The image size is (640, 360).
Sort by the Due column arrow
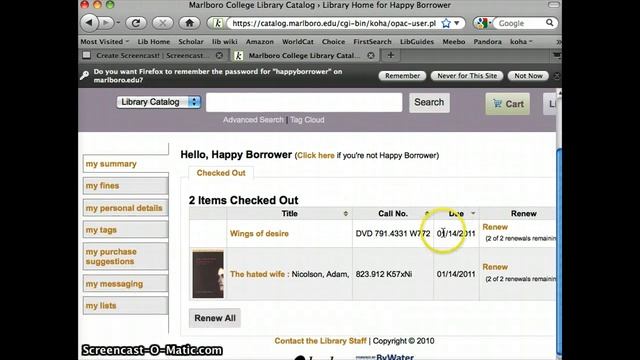(473, 213)
